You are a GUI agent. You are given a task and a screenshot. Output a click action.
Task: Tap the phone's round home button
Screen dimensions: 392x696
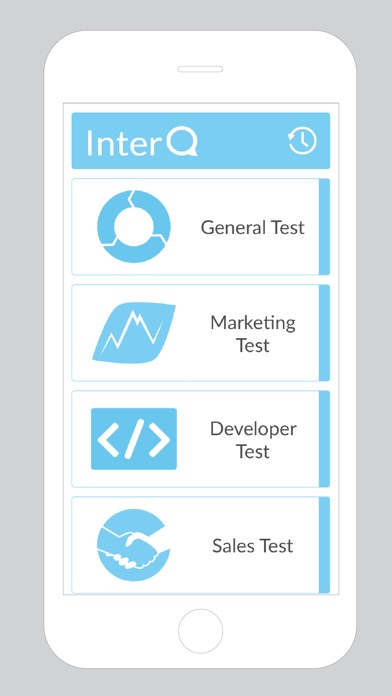[200, 631]
